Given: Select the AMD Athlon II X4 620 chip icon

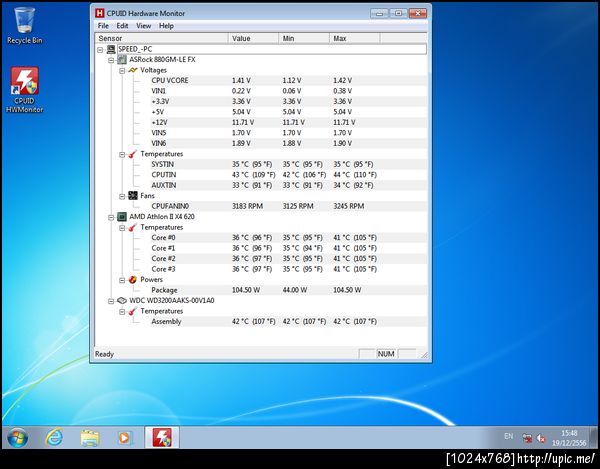Looking at the screenshot, I should point(122,217).
